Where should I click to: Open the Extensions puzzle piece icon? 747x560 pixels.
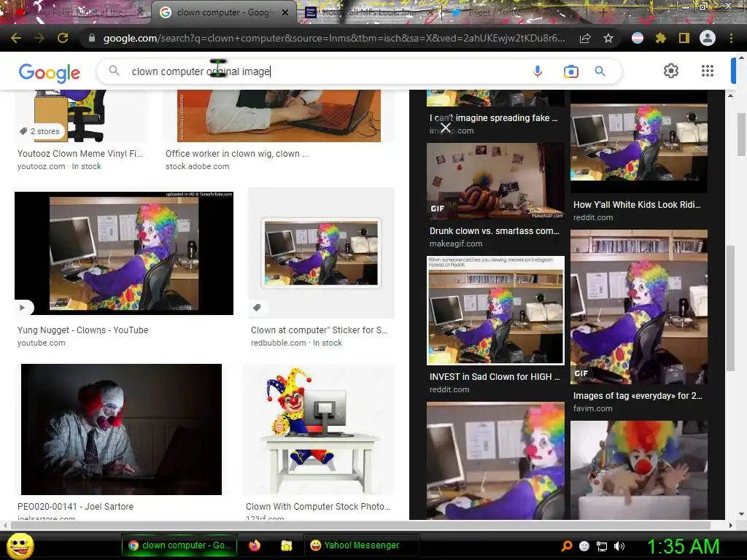[x=661, y=38]
